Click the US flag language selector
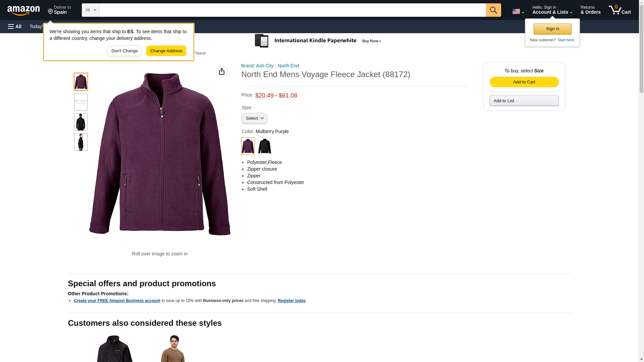The height and width of the screenshot is (362, 644). tap(518, 11)
